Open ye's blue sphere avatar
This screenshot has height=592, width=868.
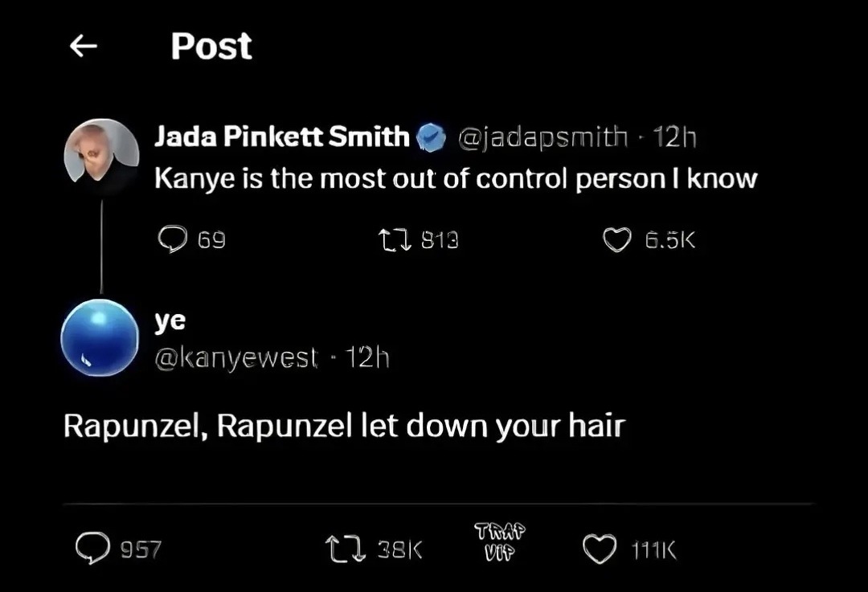coord(100,337)
